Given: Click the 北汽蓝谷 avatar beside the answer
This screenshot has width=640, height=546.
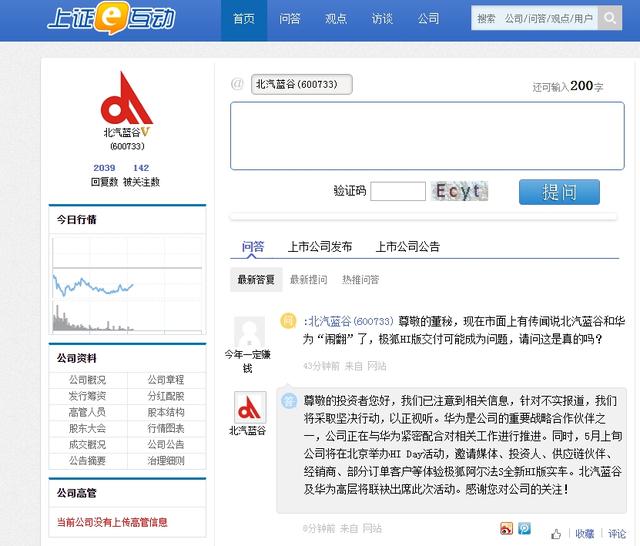Looking at the screenshot, I should click(250, 407).
